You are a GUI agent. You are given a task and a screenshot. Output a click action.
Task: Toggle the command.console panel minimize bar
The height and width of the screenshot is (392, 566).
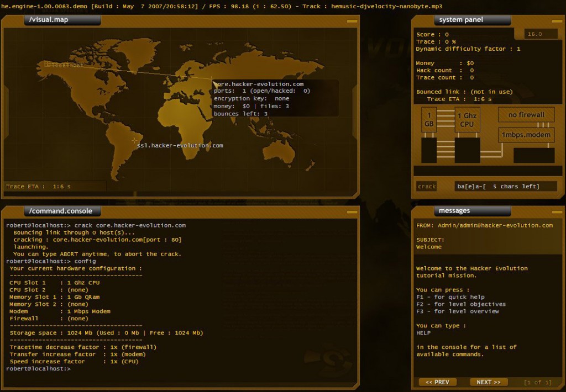[352, 211]
